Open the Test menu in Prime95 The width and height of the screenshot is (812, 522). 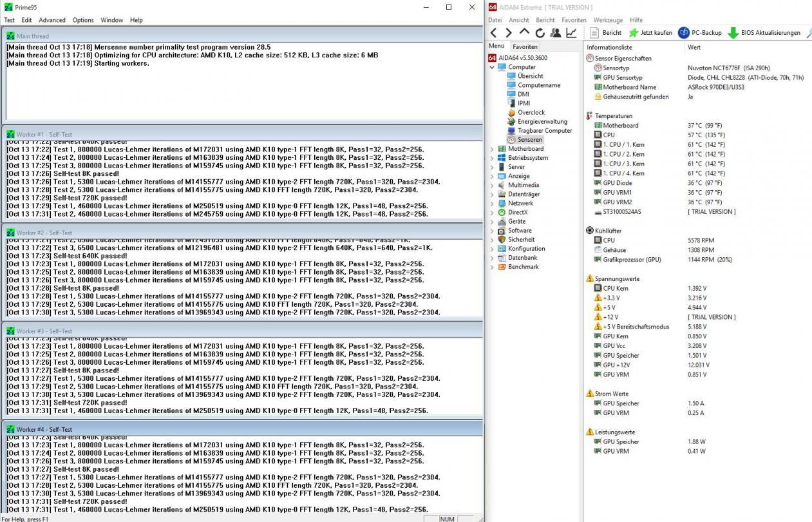(x=10, y=20)
